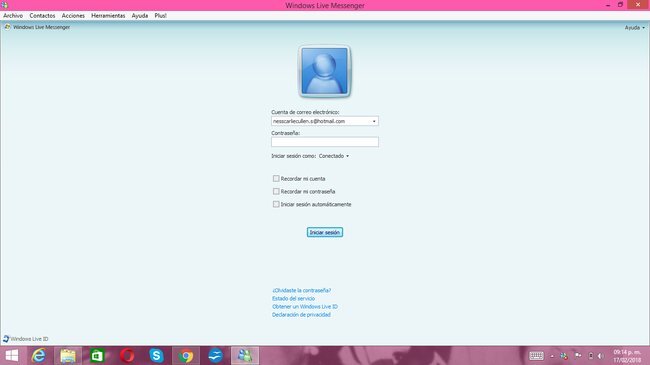Open the Acciones menu
650x365 pixels.
(x=73, y=15)
